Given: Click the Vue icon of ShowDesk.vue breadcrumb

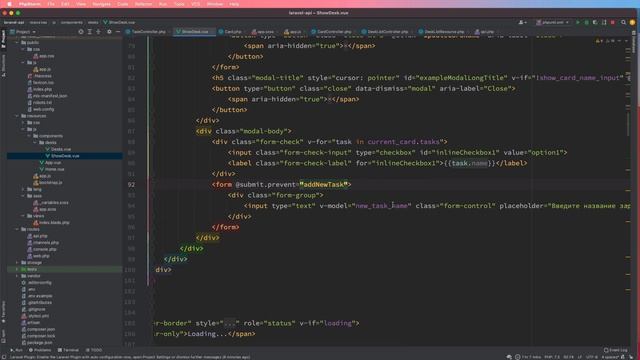Looking at the screenshot, I should click(x=105, y=22).
